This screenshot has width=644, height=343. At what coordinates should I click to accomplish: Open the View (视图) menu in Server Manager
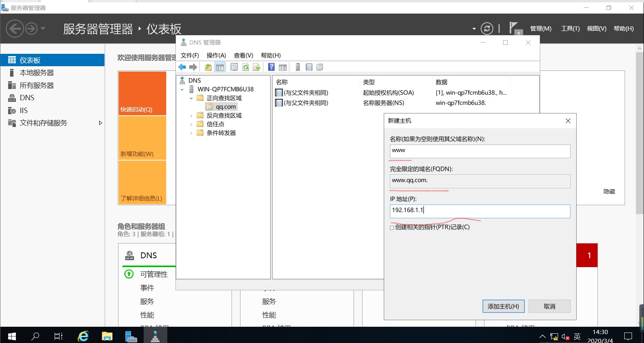pos(597,29)
